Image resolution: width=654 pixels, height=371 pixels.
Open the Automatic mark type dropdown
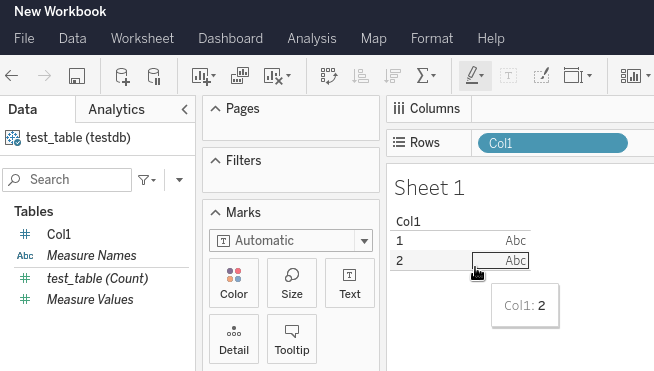point(291,241)
